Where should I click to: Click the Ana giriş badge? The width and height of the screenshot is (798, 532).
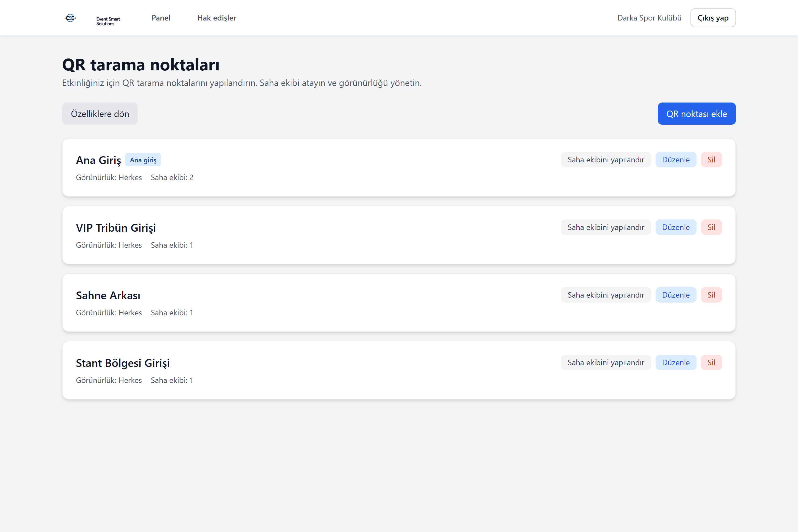(x=143, y=160)
